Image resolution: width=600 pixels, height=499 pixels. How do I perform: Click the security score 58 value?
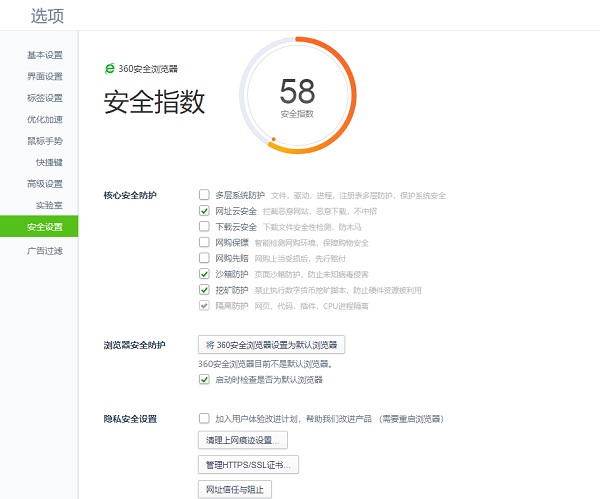pos(297,91)
